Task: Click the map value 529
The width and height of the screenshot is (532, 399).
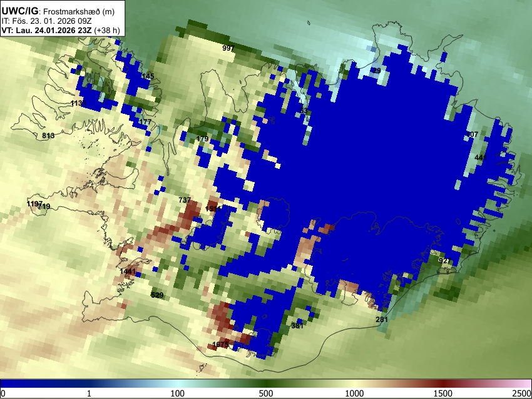Action: [157, 295]
